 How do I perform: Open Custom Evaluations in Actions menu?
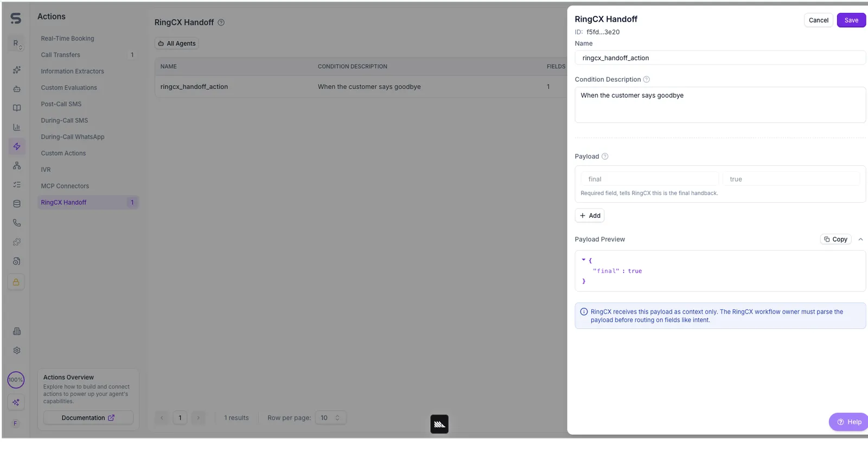(x=69, y=87)
